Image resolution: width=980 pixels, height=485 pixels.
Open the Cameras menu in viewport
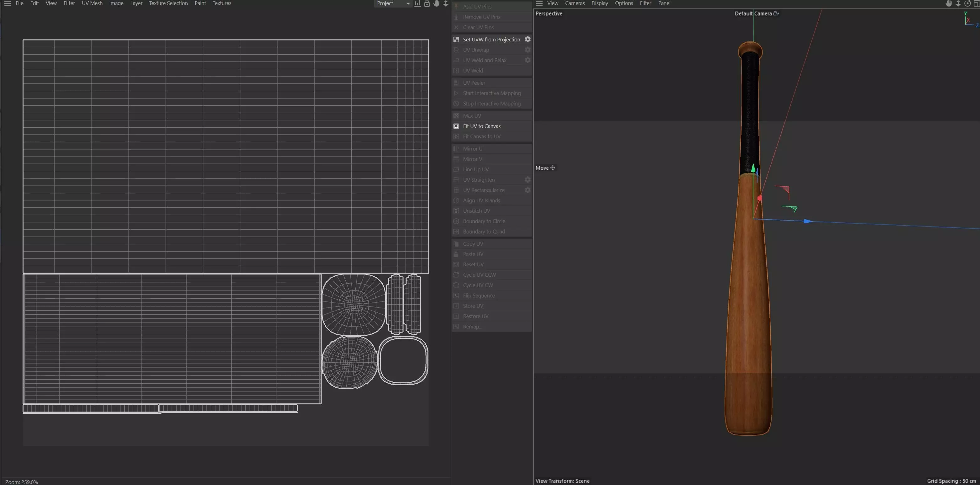pos(574,3)
